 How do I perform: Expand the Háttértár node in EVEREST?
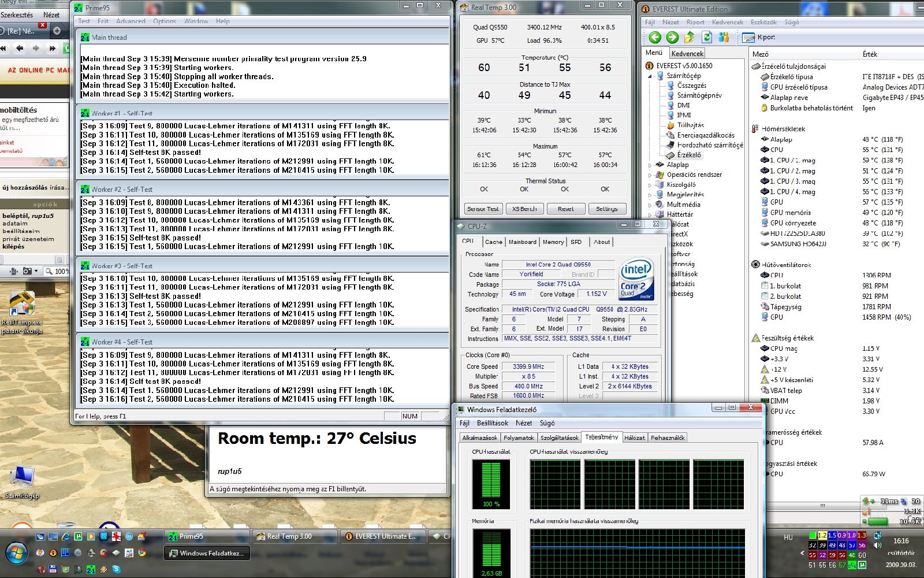(x=650, y=214)
